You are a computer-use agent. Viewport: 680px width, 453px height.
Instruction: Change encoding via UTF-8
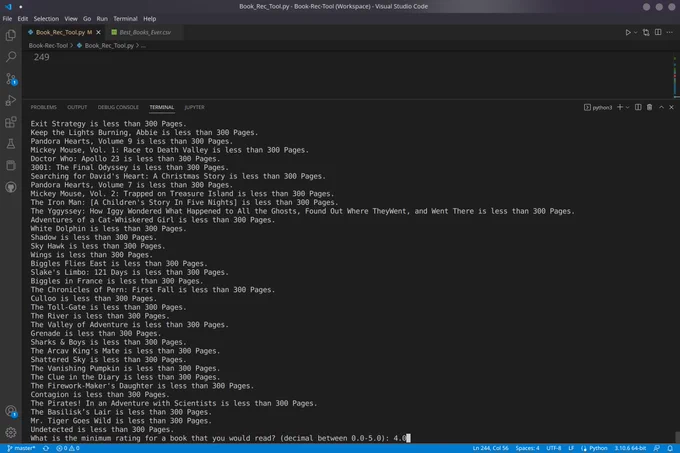point(554,448)
